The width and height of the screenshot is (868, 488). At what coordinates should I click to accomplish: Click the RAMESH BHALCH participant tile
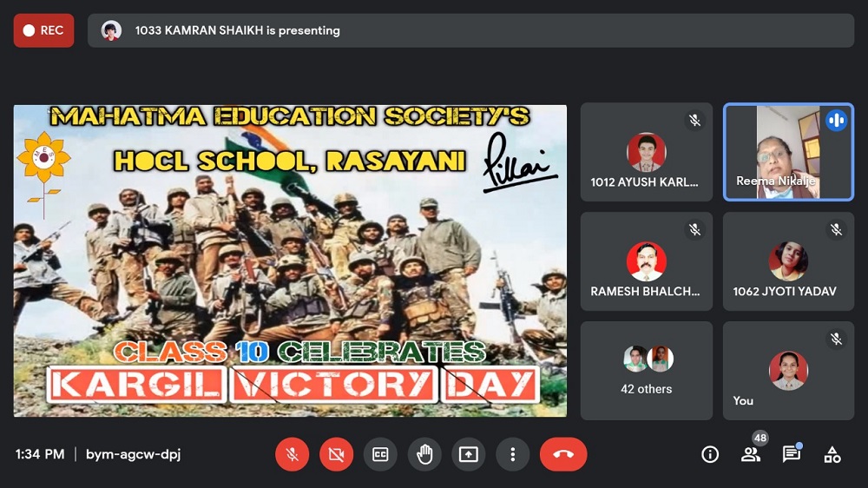coord(646,261)
